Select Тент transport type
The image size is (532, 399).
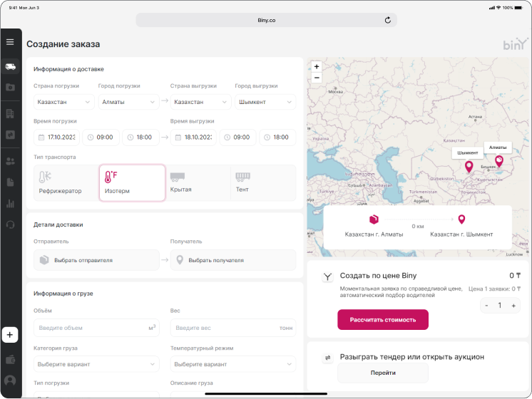262,183
